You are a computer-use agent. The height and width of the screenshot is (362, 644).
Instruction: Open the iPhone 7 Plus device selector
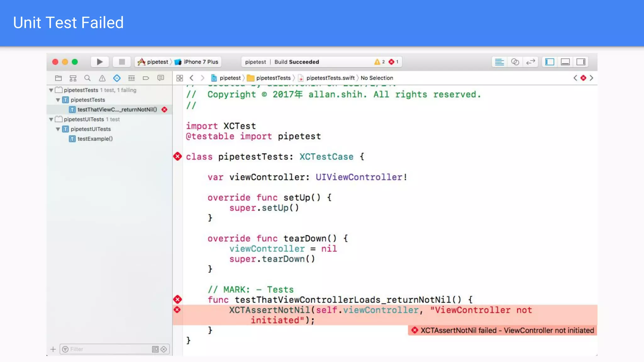click(x=200, y=62)
